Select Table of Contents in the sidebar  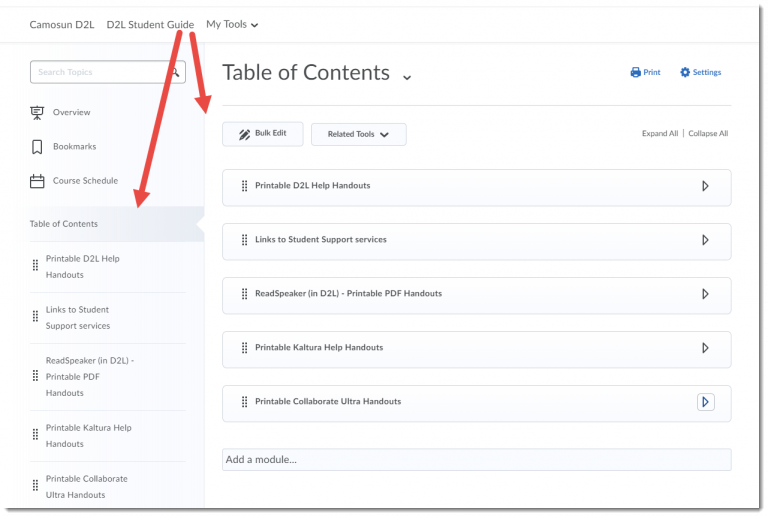(64, 224)
